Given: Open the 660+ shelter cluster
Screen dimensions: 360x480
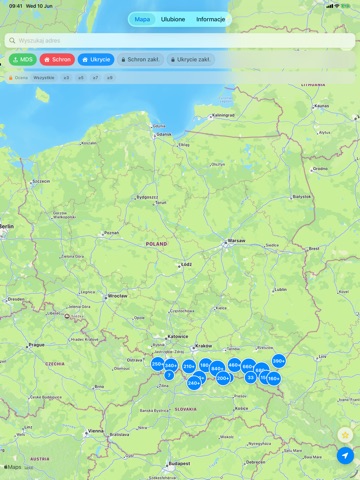Looking at the screenshot, I should (248, 367).
